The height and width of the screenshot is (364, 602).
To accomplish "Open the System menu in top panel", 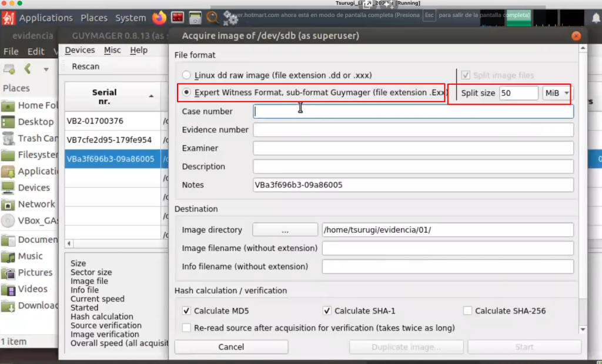I will [x=131, y=18].
